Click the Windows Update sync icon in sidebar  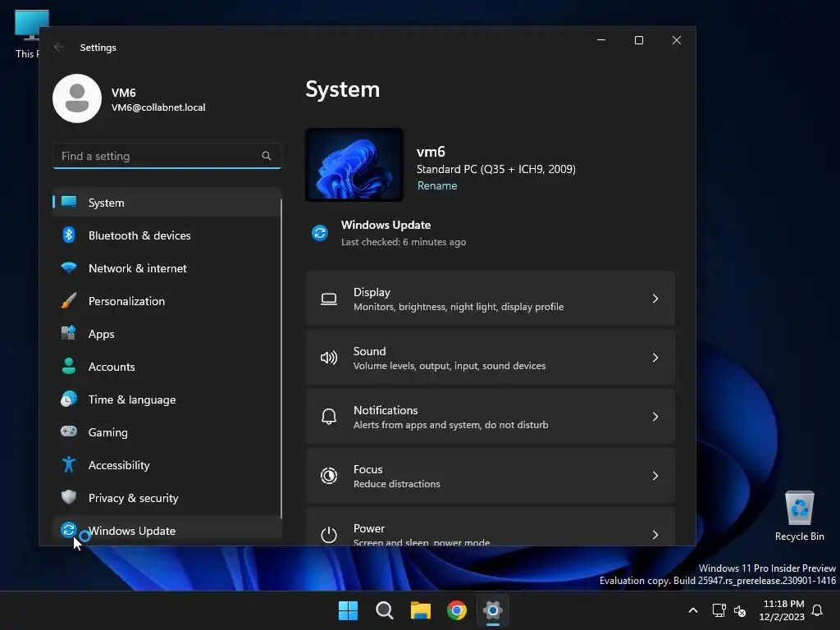[x=69, y=530]
